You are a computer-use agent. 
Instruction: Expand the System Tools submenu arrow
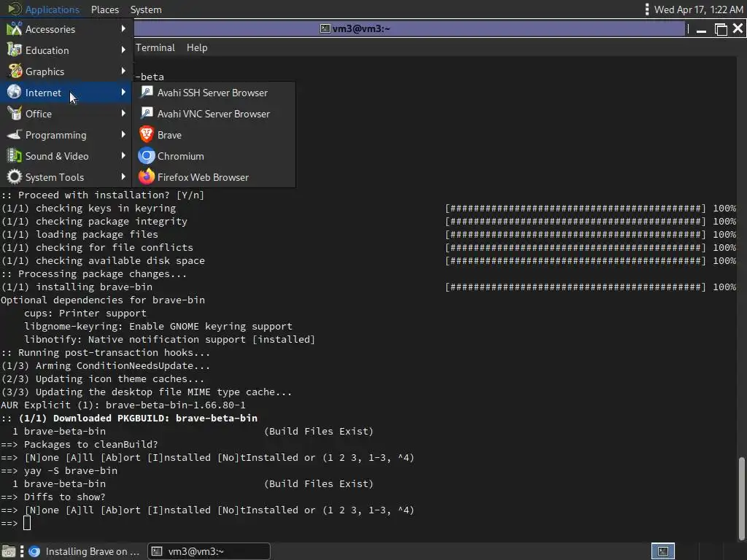coord(123,176)
